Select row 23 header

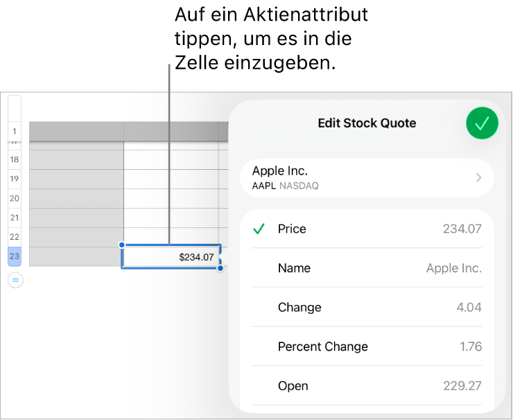(15, 256)
